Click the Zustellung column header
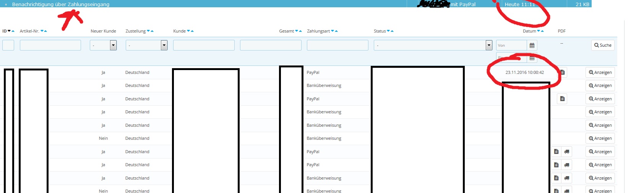Image resolution: width=644 pixels, height=193 pixels. tap(136, 31)
